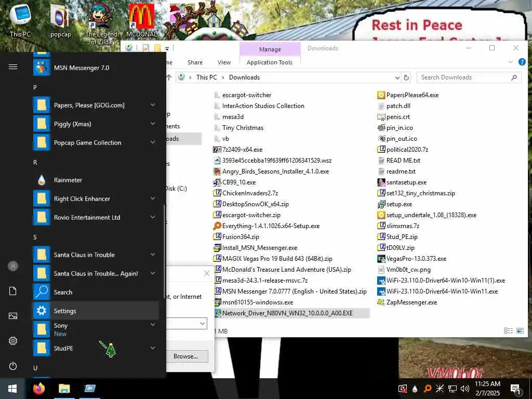
Task: Open the network tray icon
Action: pos(453,389)
